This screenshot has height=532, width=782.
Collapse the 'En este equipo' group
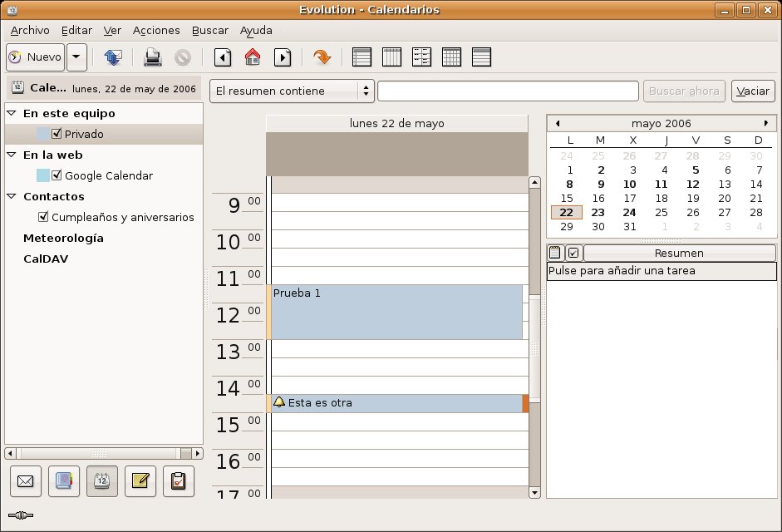click(x=12, y=113)
